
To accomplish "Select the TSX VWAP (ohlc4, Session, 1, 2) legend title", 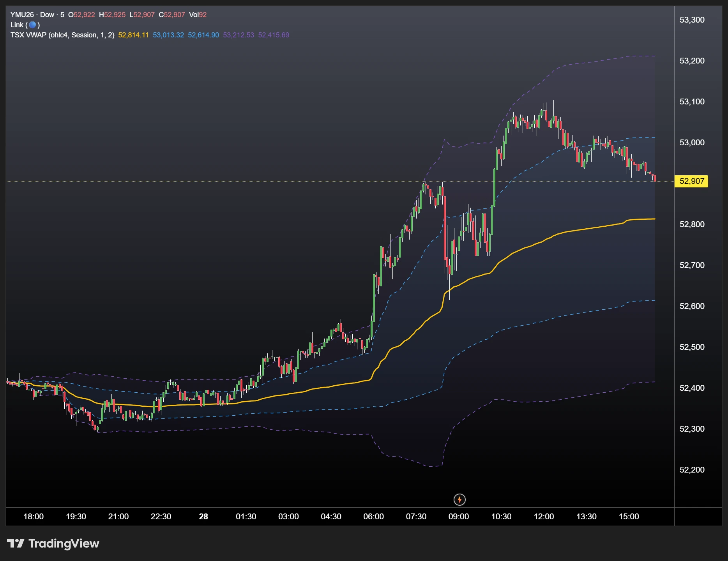I will pos(62,35).
